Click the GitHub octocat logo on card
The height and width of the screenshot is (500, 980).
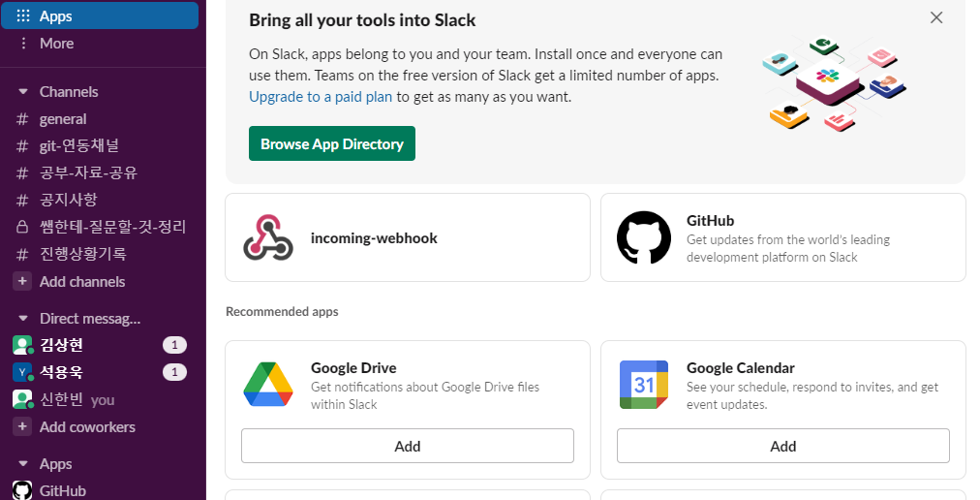point(644,237)
